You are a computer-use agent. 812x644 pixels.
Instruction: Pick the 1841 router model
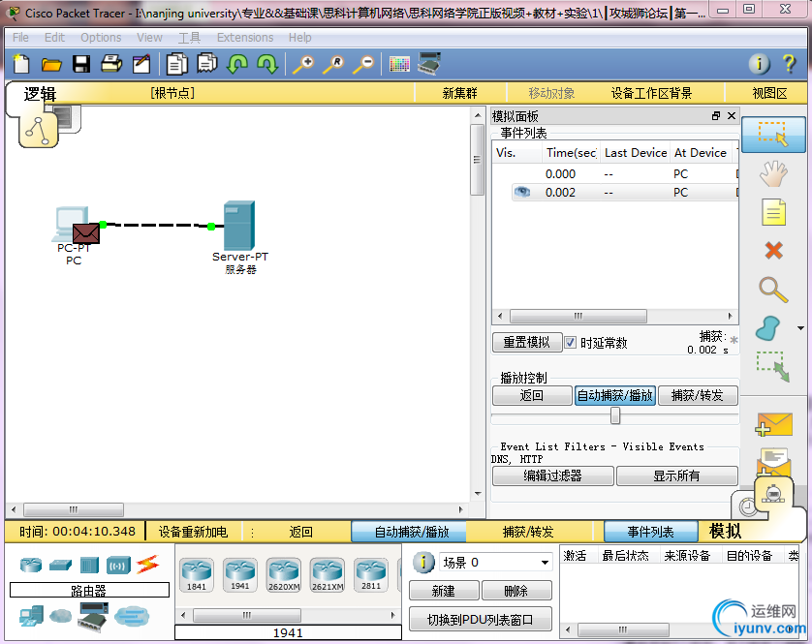pos(197,574)
